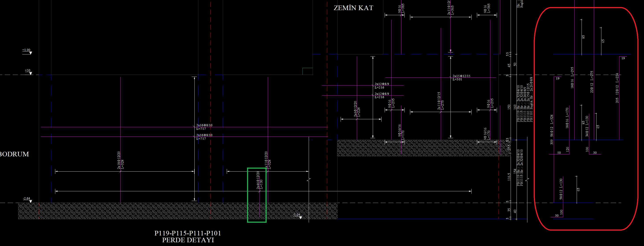Select the 18Φ16 L=295 label in red outline
The image size is (644, 246).
(572, 77)
